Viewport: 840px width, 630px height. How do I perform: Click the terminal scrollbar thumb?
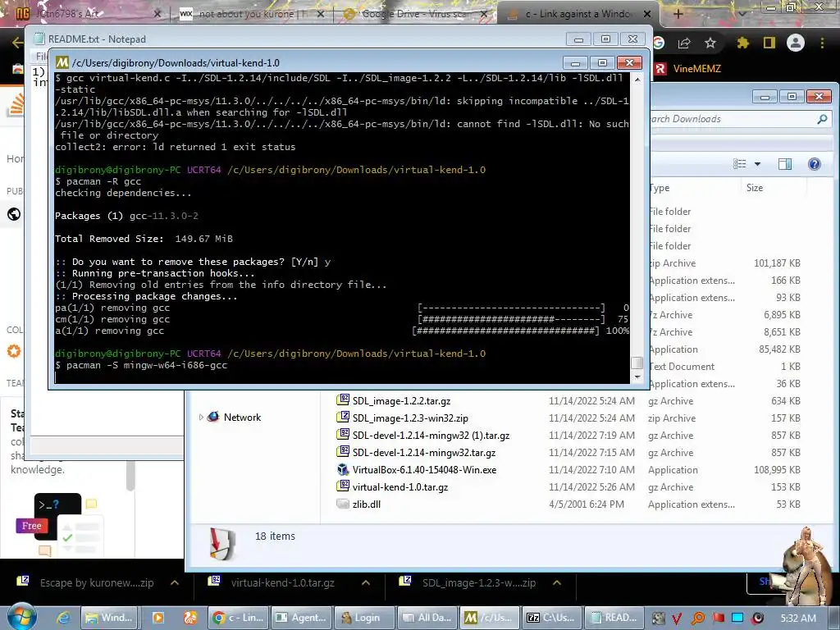[637, 363]
